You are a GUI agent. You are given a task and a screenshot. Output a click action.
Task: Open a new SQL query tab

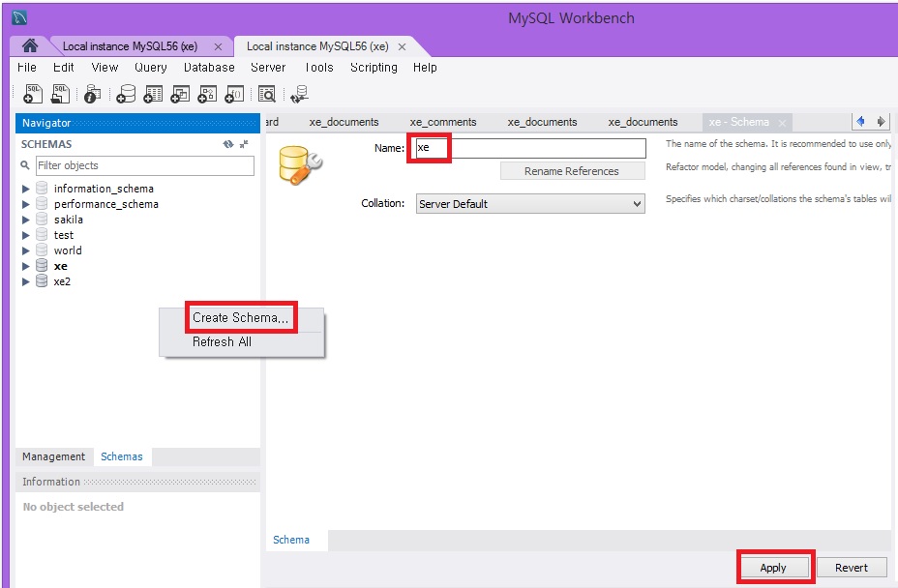pos(32,94)
